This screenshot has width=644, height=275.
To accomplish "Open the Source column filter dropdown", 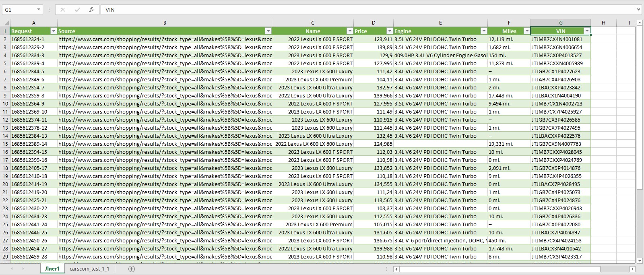I will pyautogui.click(x=268, y=31).
